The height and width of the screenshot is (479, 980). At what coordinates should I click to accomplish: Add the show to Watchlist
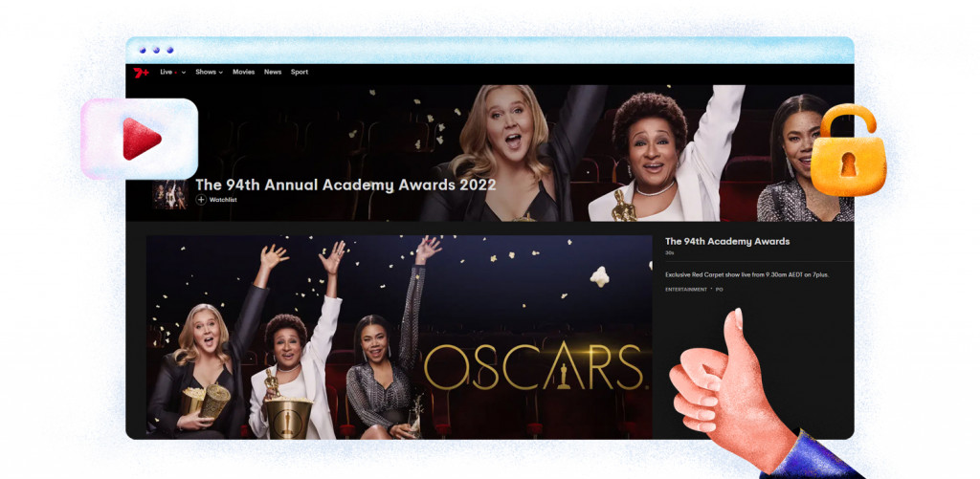coord(216,200)
